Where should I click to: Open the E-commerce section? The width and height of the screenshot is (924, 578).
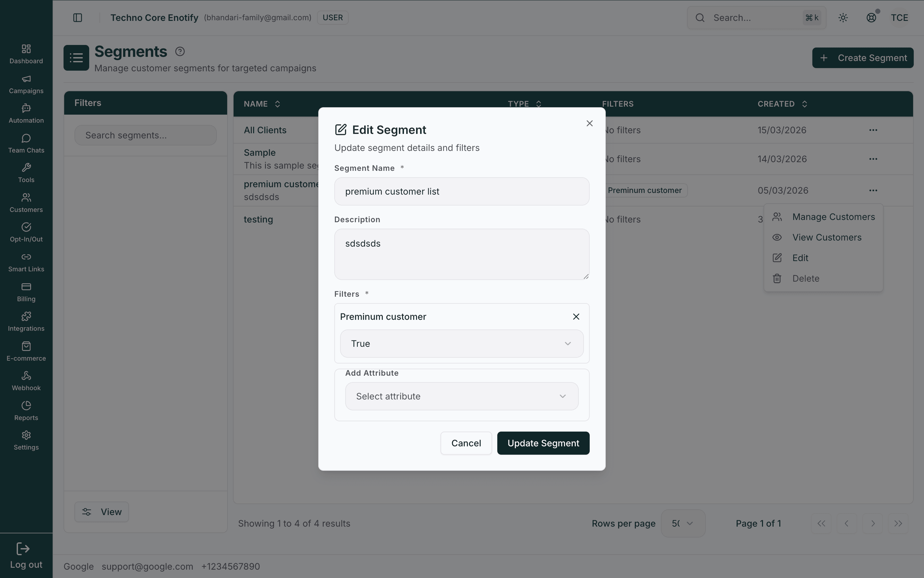26,351
